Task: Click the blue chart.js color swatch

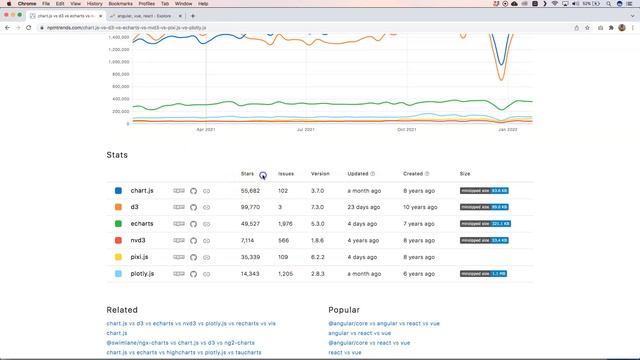Action: (x=118, y=191)
